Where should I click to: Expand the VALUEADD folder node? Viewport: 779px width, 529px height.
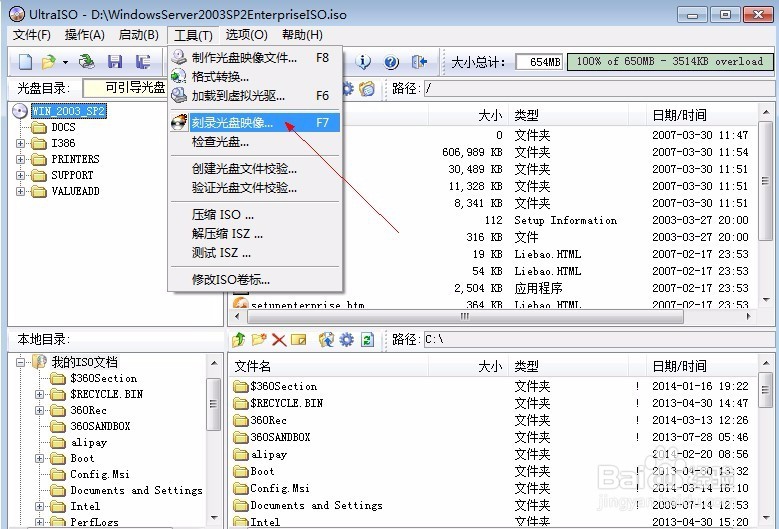[x=20, y=191]
